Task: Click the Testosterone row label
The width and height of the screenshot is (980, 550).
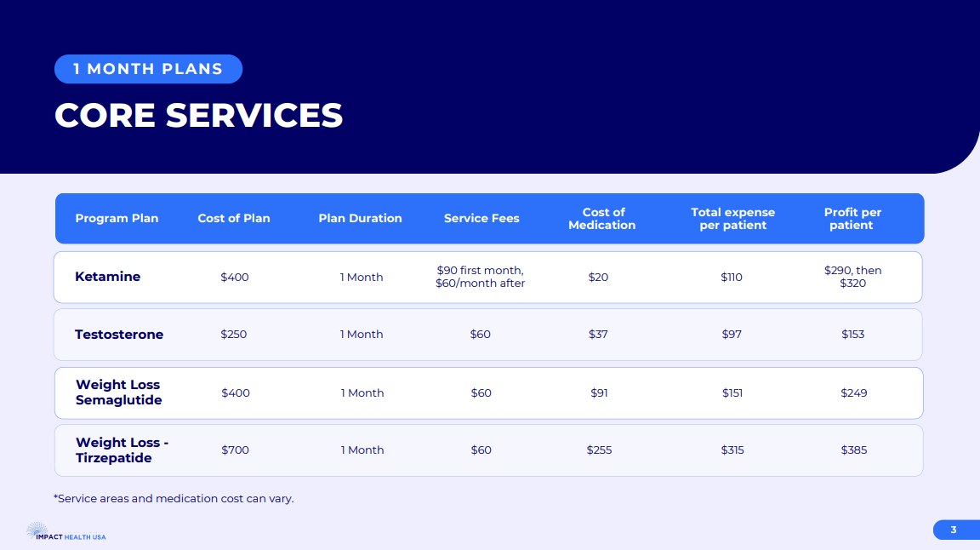Action: tap(119, 335)
